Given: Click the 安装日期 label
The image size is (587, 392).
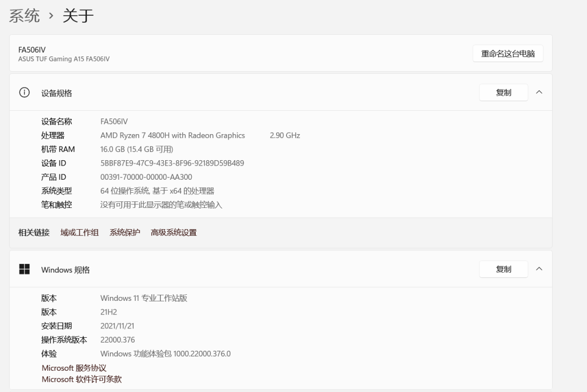Looking at the screenshot, I should click(x=57, y=325).
